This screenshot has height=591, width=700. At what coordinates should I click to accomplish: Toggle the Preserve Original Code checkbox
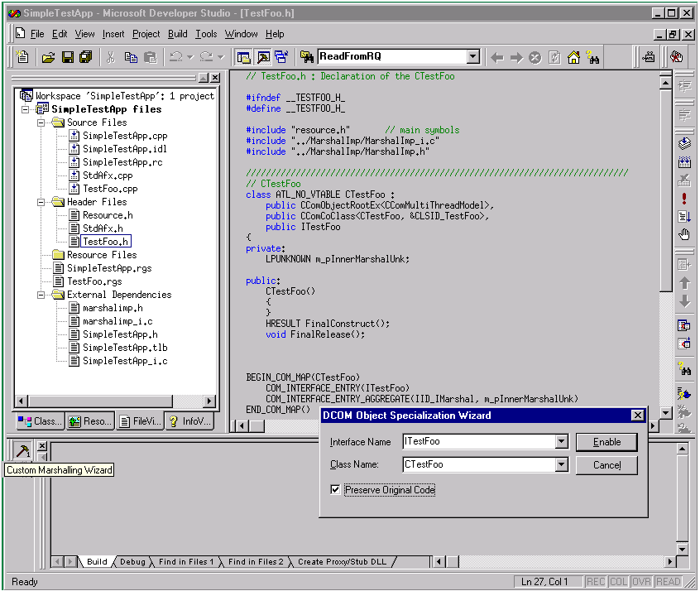coord(335,490)
